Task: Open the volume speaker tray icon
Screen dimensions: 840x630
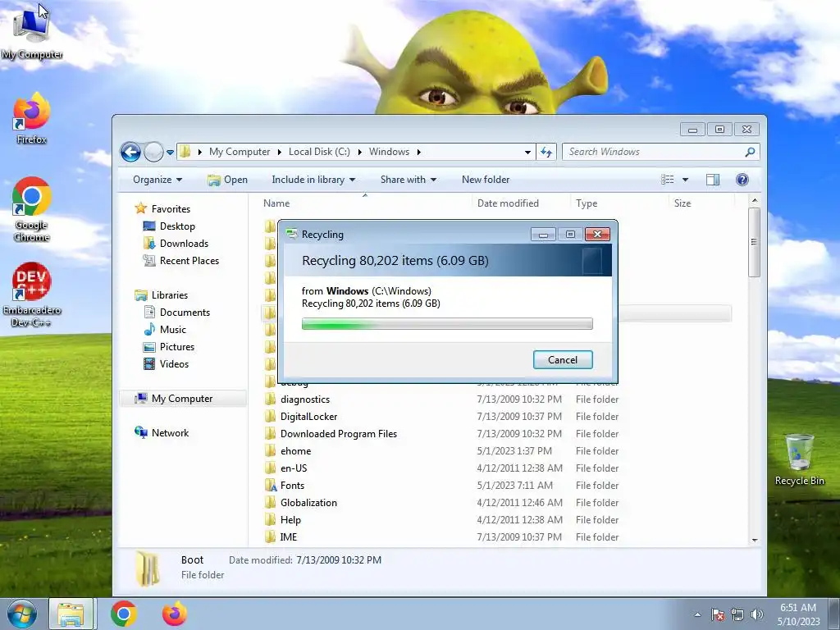Action: (x=757, y=614)
